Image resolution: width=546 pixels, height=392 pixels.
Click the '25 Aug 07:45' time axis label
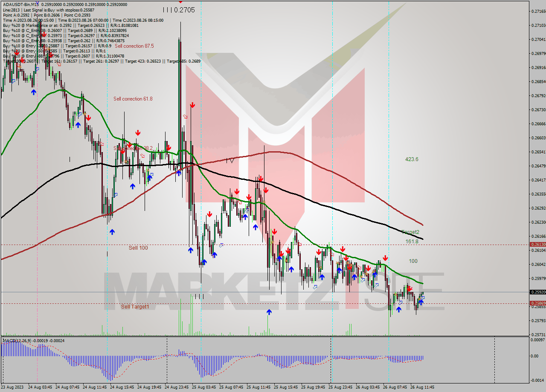pyautogui.click(x=231, y=387)
